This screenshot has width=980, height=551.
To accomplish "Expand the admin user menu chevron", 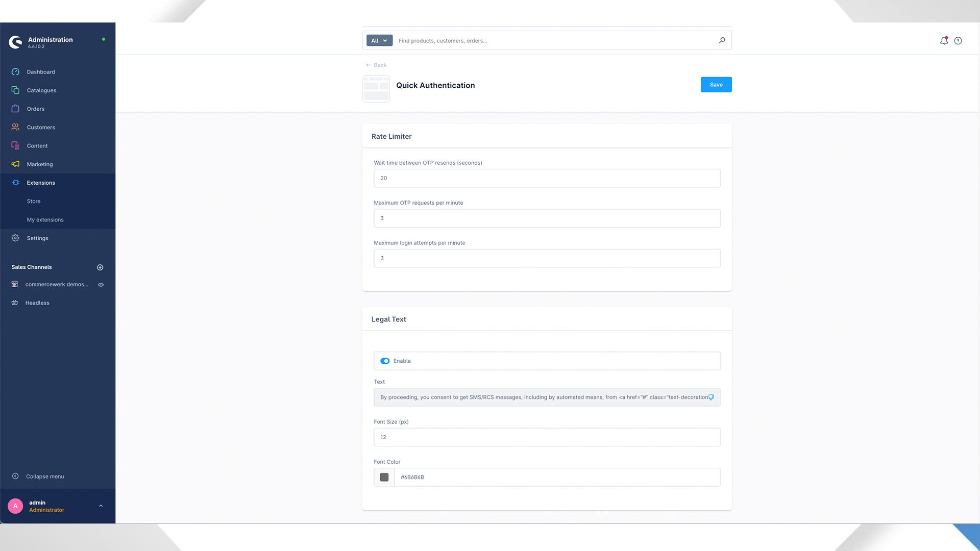I will [x=101, y=506].
